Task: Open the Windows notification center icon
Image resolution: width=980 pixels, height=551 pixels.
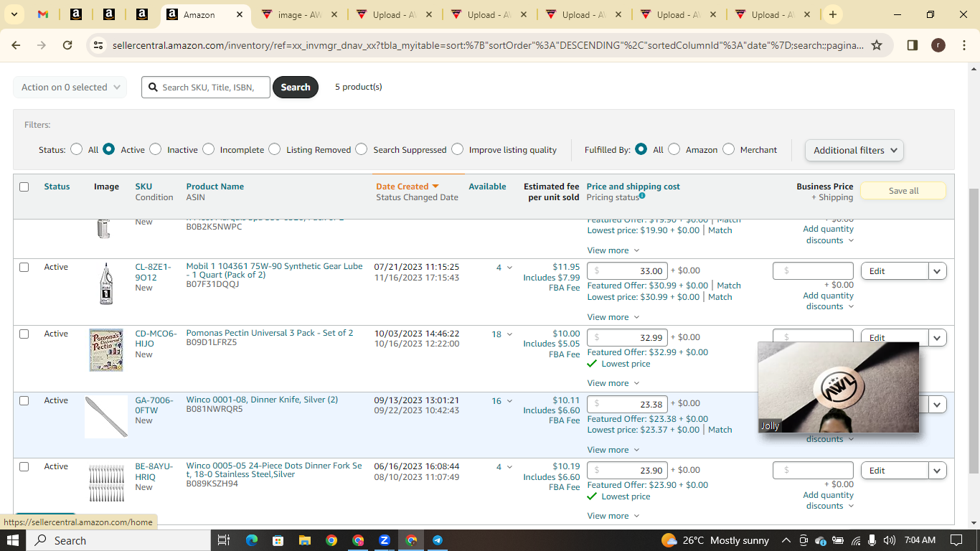Action: 956,540
